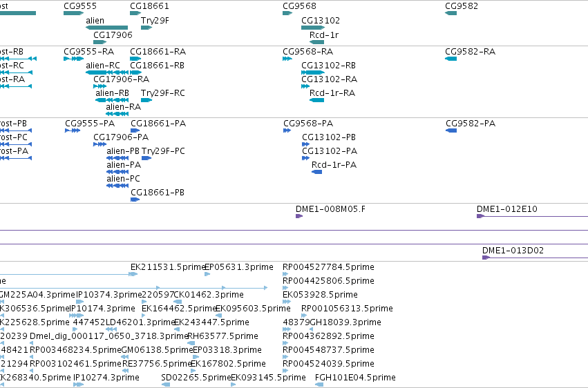Screen dimensions: 588x388
Task: Select EST SD02265.5prime
Action: click(x=196, y=378)
